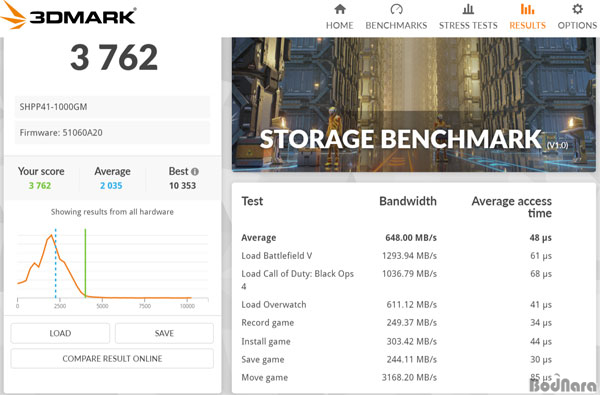Image resolution: width=600 pixels, height=395 pixels.
Task: Click the Home house icon
Action: click(340, 9)
